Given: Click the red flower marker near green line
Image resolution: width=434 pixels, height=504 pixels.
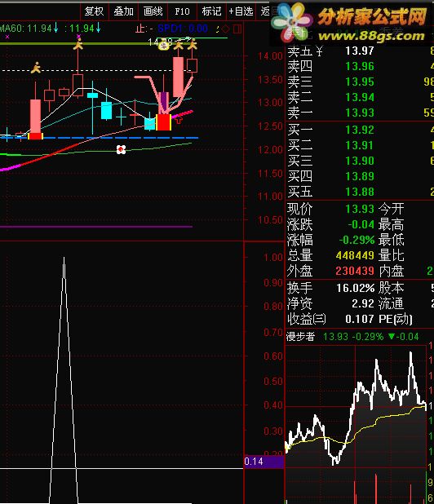Looking at the screenshot, I should coord(121,149).
